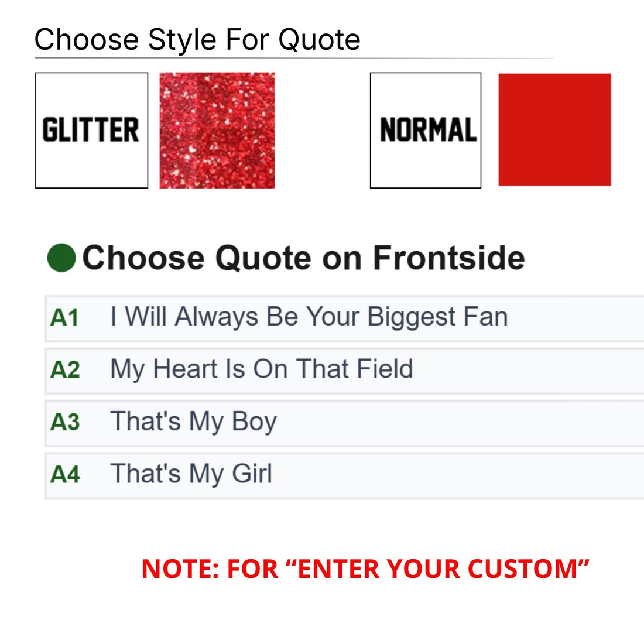Click the word Quote in the style title
Image resolution: width=644 pixels, height=644 pixels.
[319, 40]
